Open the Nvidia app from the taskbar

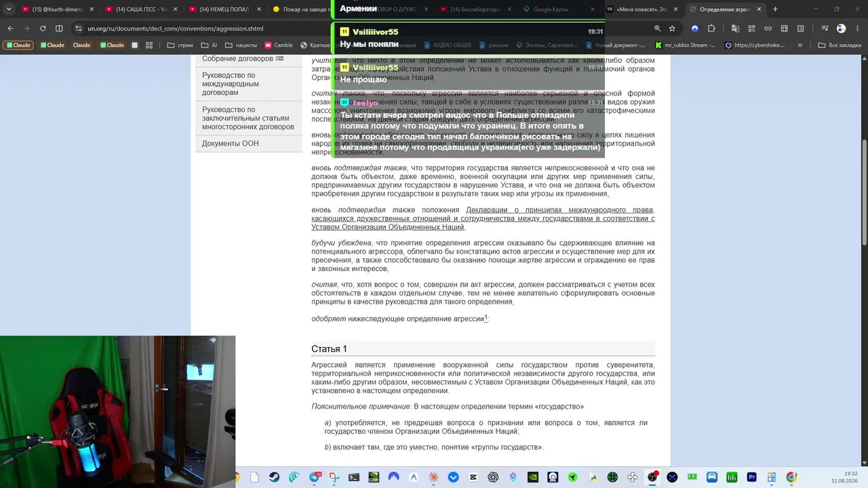(x=533, y=477)
